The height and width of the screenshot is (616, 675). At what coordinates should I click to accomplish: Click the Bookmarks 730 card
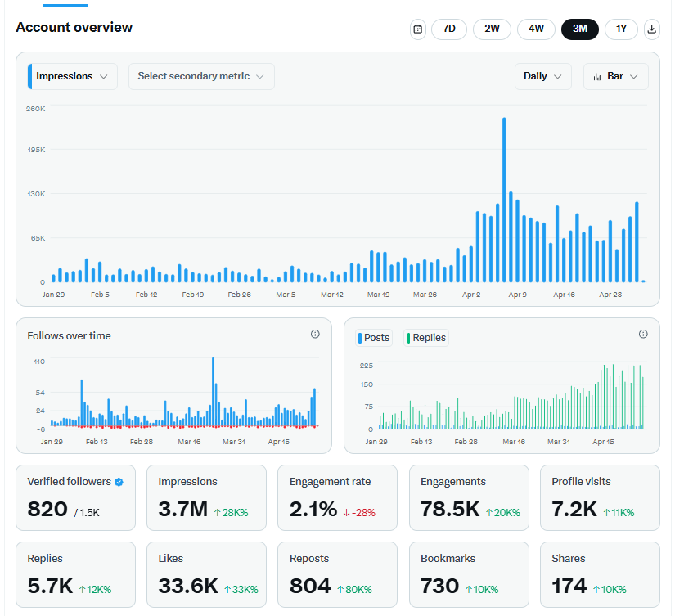pos(470,574)
